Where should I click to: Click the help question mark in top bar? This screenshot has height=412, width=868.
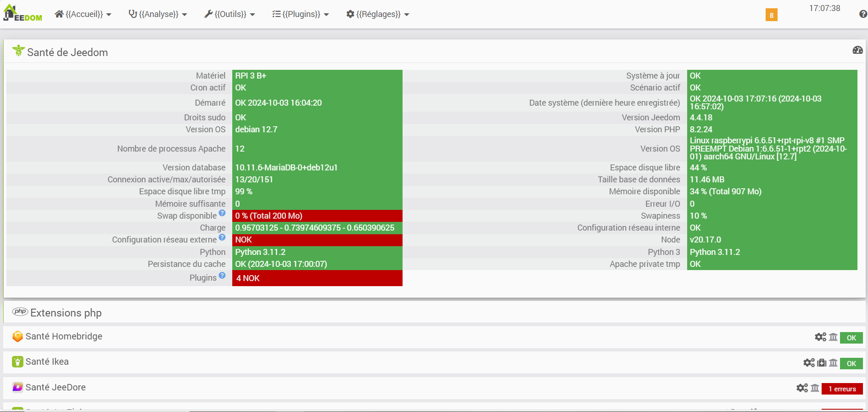pyautogui.click(x=863, y=14)
